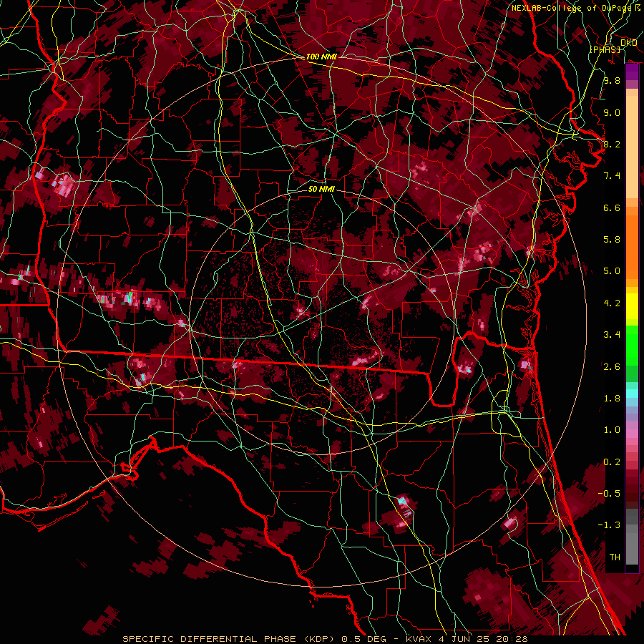The height and width of the screenshot is (644, 644).
Task: Select the yellow segment of the color bar
Action: pyautogui.click(x=632, y=306)
